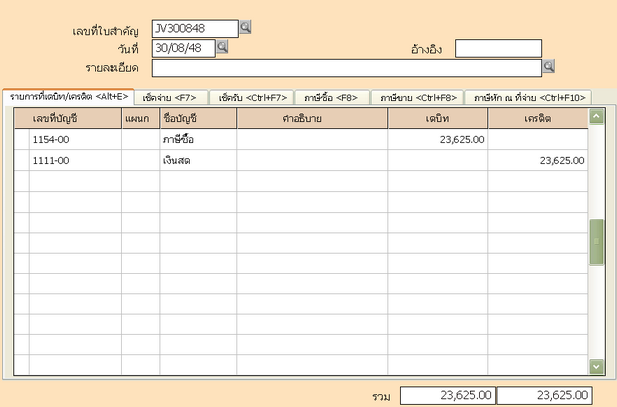Select the รายการที่เดบิท/เครดิต <Alt+E> tab
Image resolution: width=617 pixels, height=407 pixels.
(68, 96)
